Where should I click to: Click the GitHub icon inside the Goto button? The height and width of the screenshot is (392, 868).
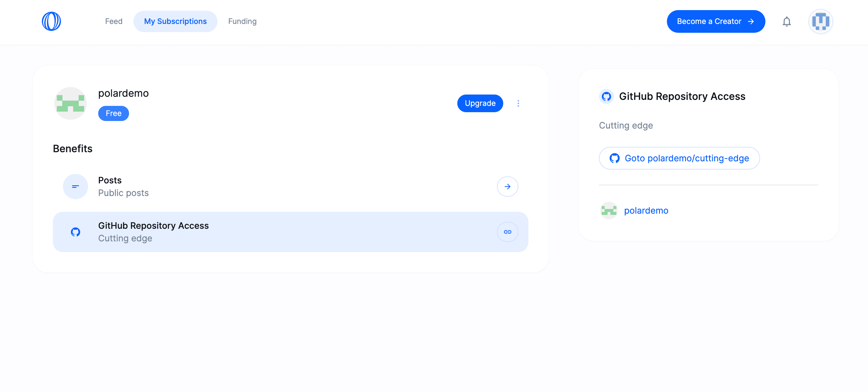click(x=615, y=158)
